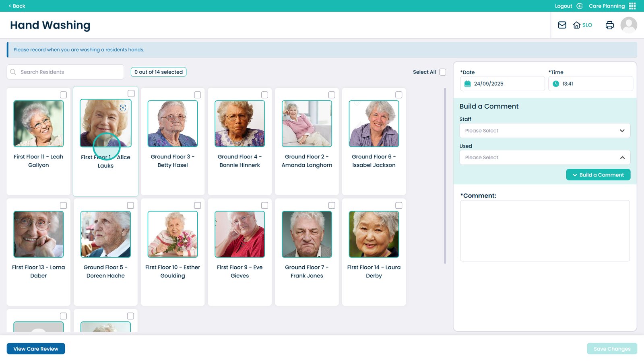This screenshot has width=644, height=362.
Task: Click Laura Derby's photo
Action: 374,234
